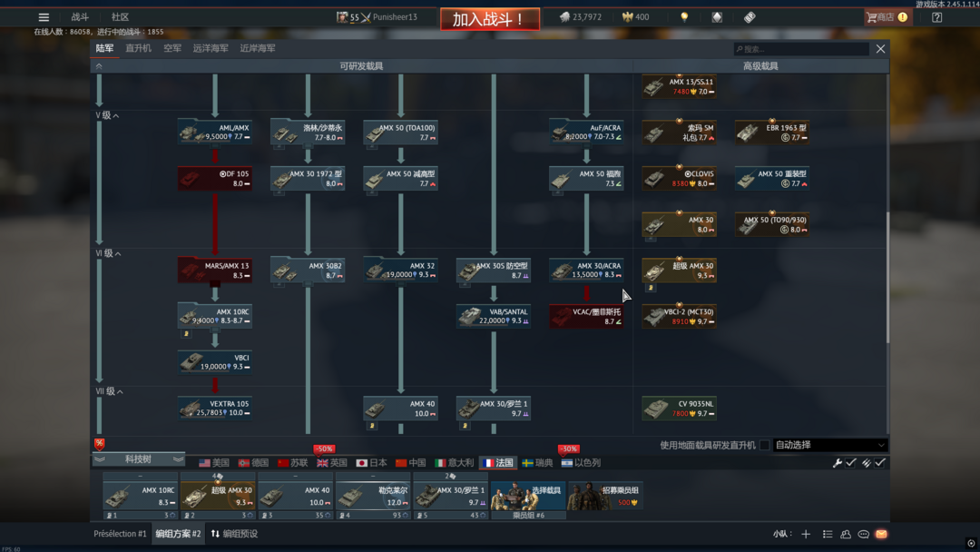Screen dimensions: 980x552
Task: Open the chat bubble icon
Action: [x=863, y=534]
